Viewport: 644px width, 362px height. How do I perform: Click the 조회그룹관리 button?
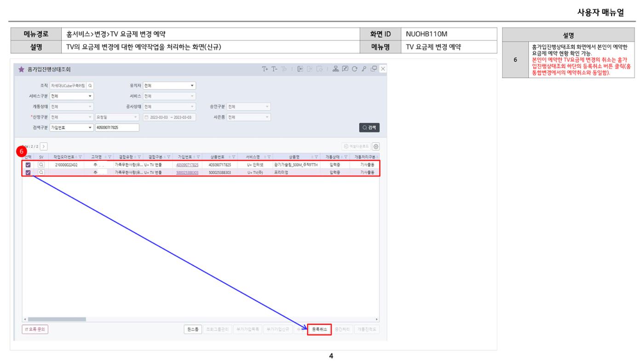pos(217,329)
